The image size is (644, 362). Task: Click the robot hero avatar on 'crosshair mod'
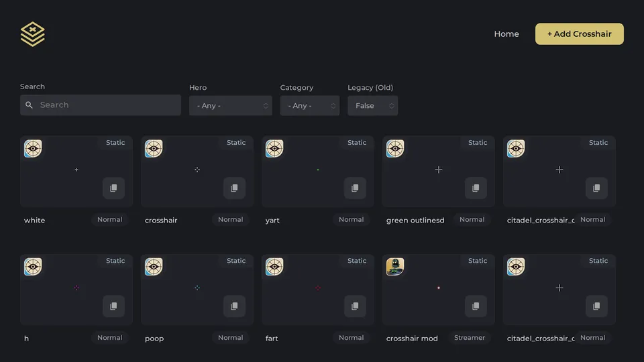pos(395,267)
